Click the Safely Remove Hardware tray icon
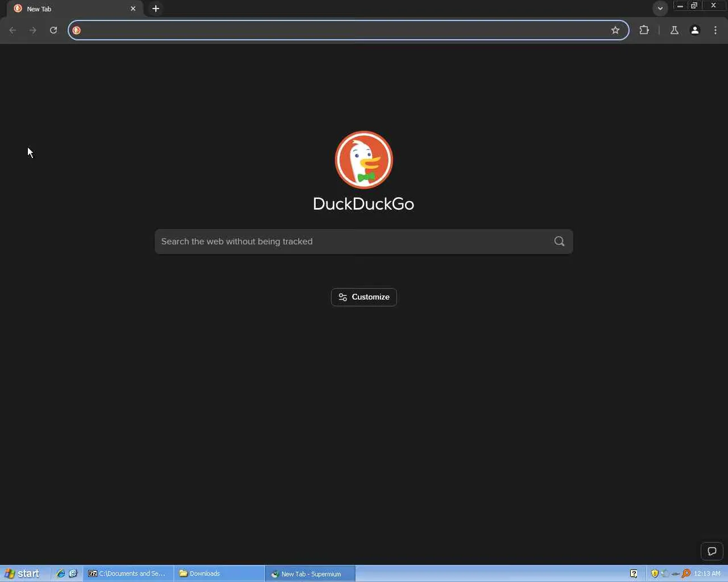The height and width of the screenshot is (582, 728). 676,573
